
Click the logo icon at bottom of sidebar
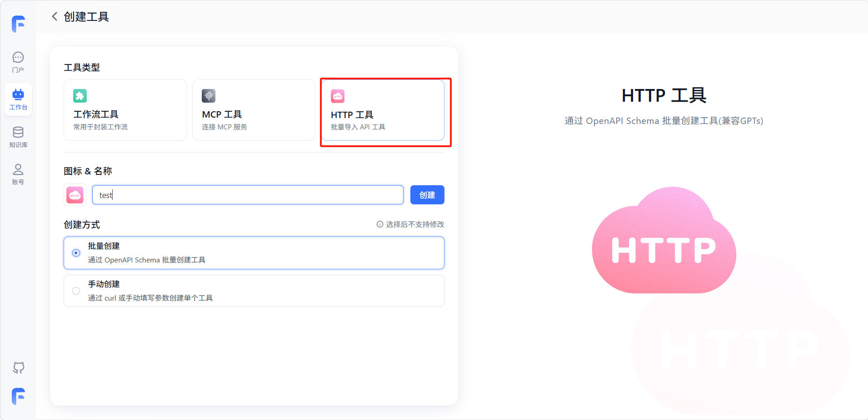point(18,396)
